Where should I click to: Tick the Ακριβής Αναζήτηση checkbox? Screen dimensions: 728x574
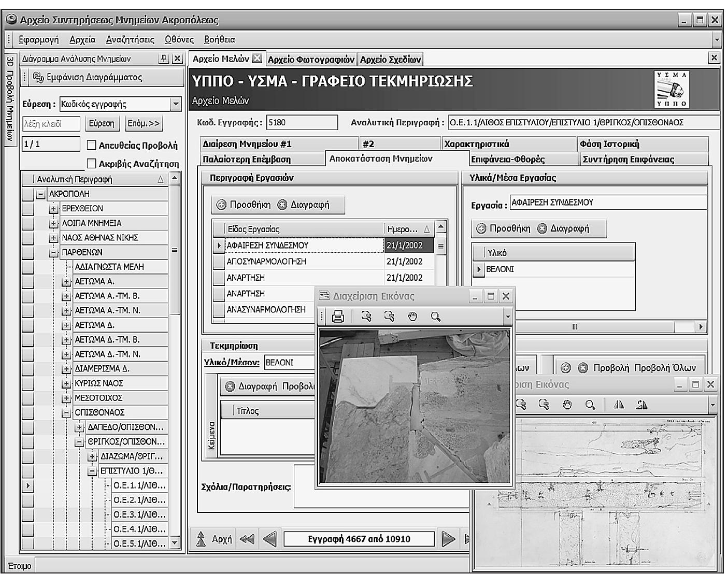(x=92, y=164)
